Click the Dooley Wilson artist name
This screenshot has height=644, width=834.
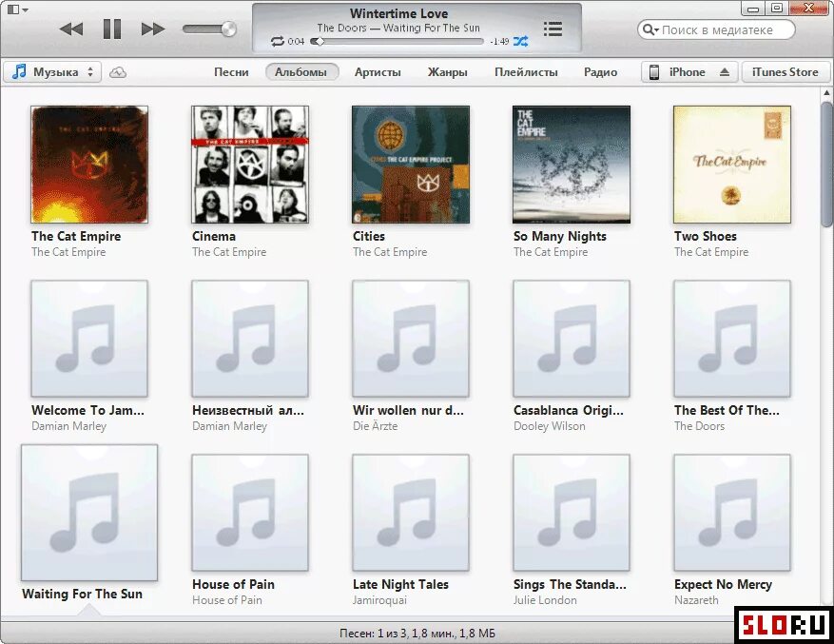tap(550, 426)
